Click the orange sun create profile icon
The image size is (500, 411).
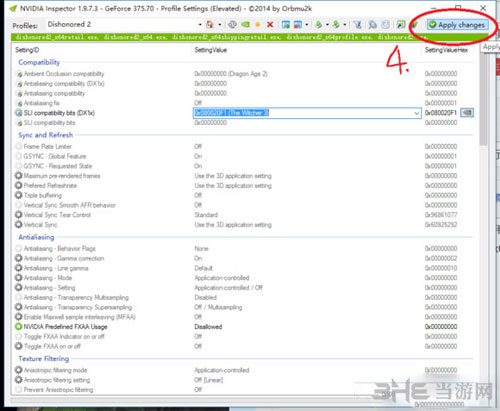[258, 25]
